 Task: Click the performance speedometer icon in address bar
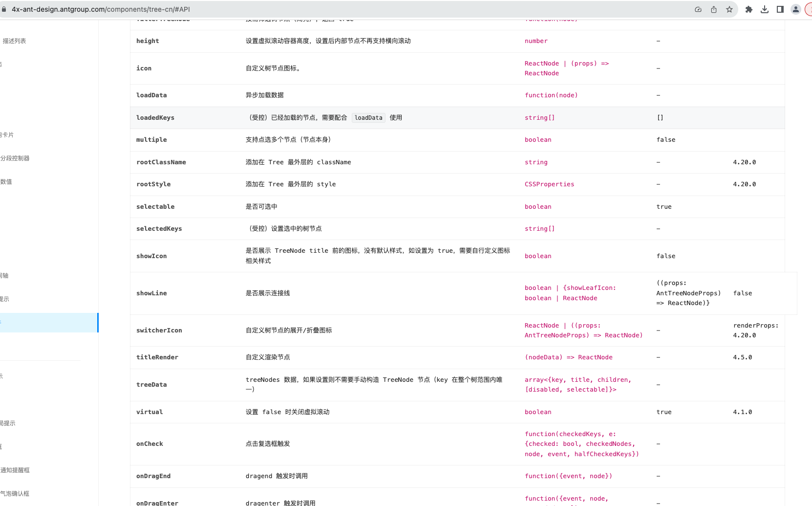(698, 9)
